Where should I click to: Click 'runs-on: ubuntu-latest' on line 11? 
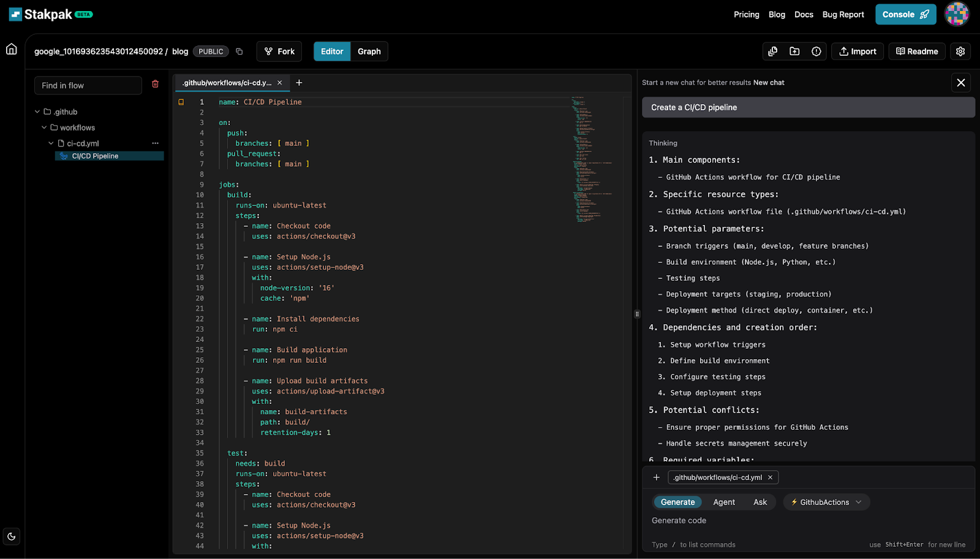(x=281, y=205)
